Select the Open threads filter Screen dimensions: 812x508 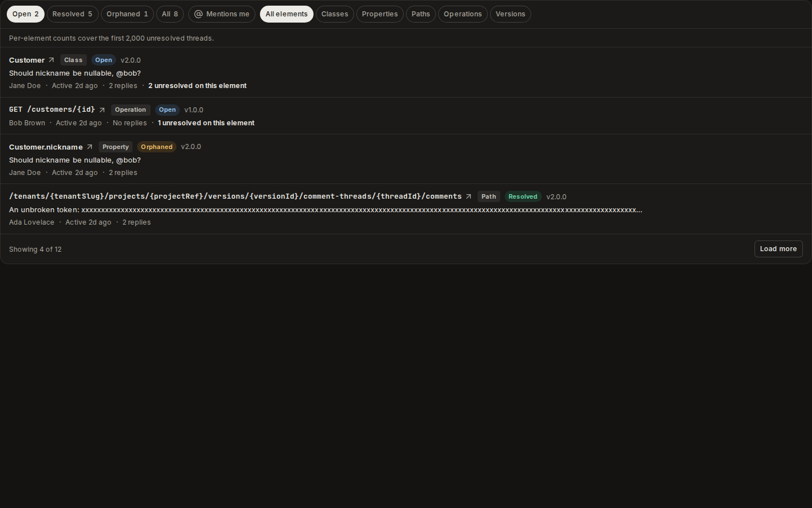point(25,14)
